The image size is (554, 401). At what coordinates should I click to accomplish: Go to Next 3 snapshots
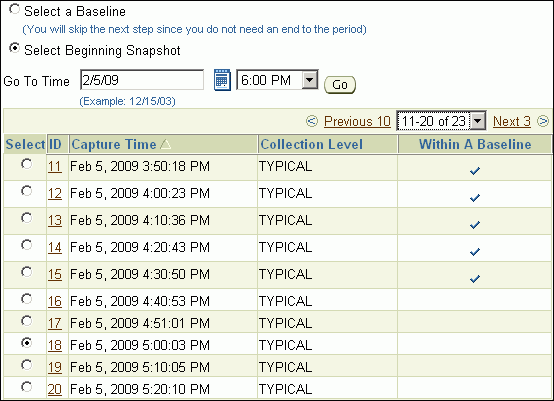(x=512, y=121)
